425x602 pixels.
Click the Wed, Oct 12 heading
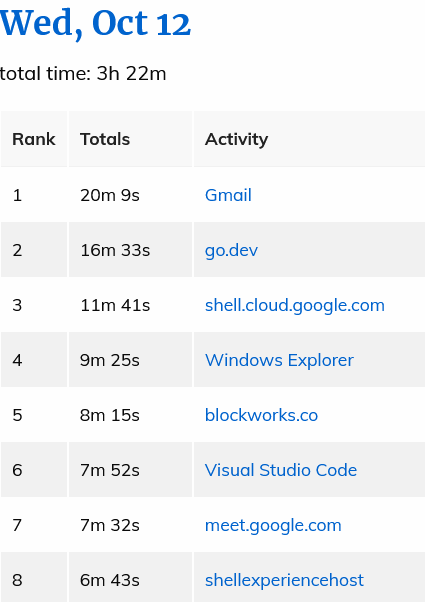[x=95, y=23]
